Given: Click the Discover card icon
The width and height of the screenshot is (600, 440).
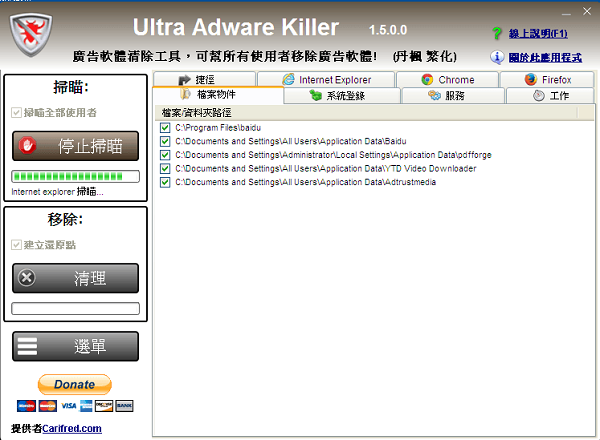Looking at the screenshot, I should [x=104, y=406].
